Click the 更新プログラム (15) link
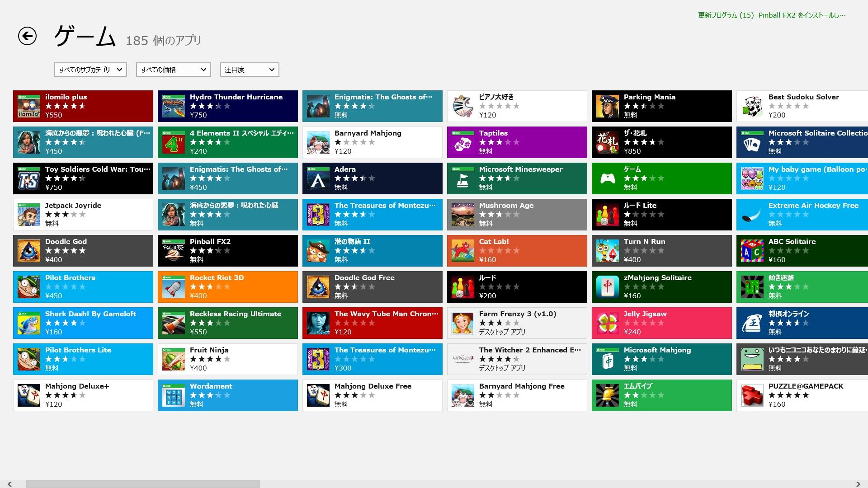The width and height of the screenshot is (868, 488). point(726,15)
